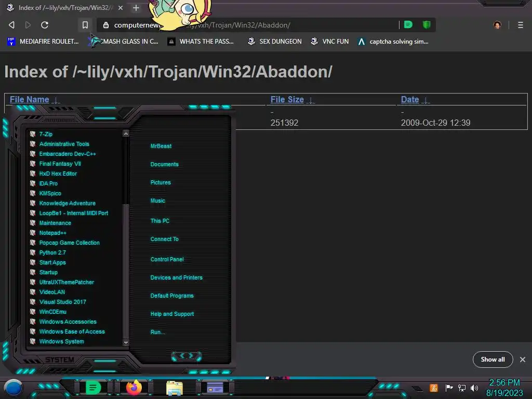Go back with the browser back arrow
532x399 pixels.
click(x=11, y=25)
